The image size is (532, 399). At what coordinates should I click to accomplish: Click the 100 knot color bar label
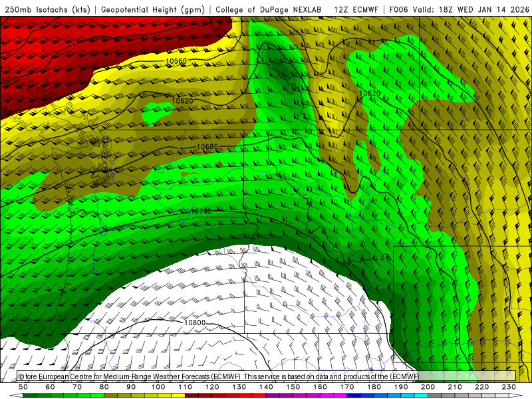pyautogui.click(x=158, y=387)
